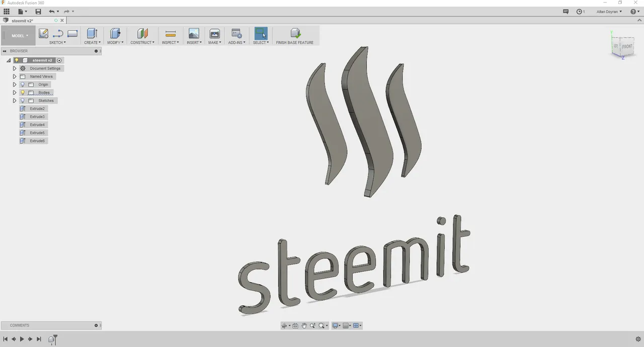
Task: Select the Extrude create tool icon
Action: click(x=92, y=34)
